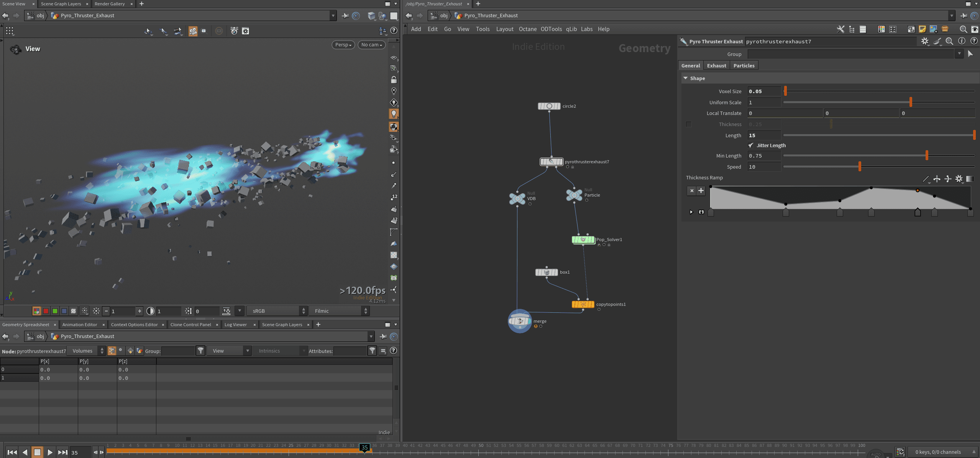Click the Help question mark button
This screenshot has width=980, height=458.
coord(974,41)
